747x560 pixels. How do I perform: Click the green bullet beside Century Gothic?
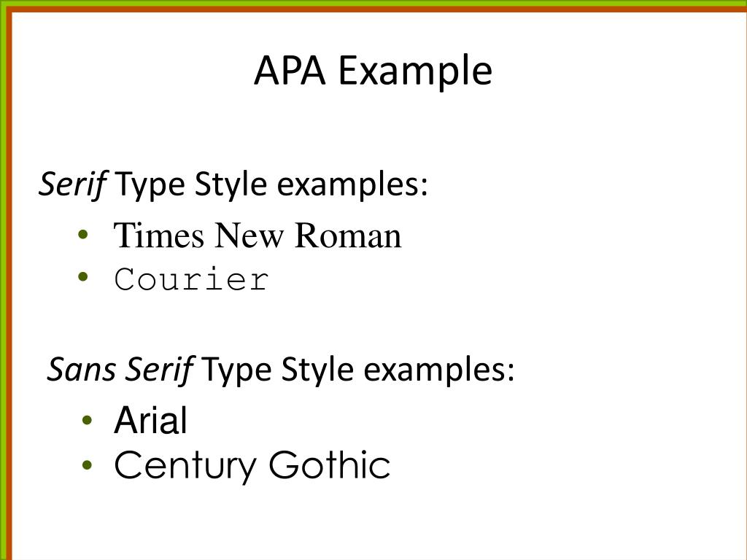click(x=88, y=464)
